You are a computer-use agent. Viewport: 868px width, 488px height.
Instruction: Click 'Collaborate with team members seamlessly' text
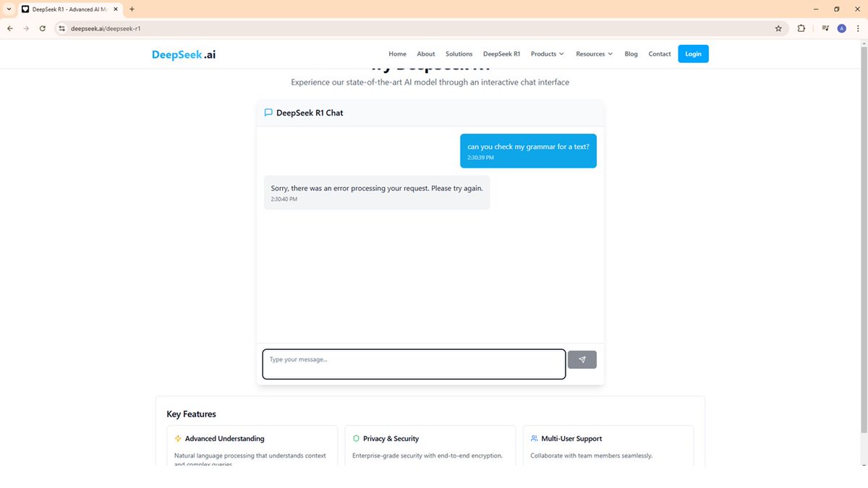point(591,455)
